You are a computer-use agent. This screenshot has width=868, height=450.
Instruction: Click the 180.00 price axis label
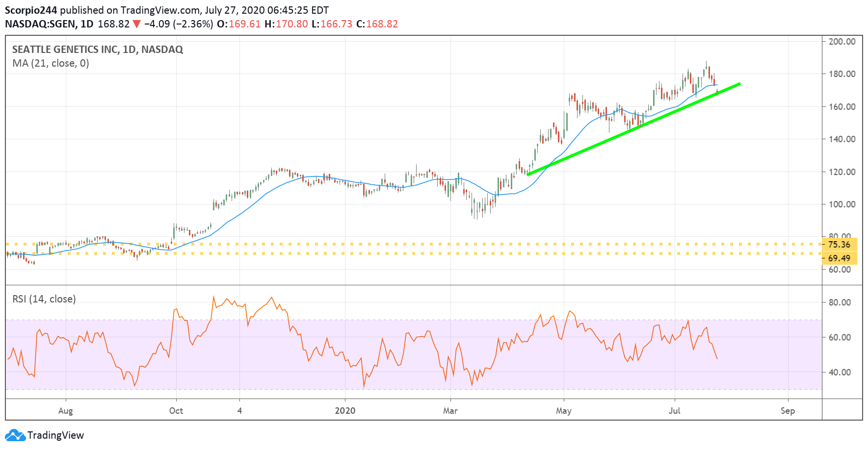(x=842, y=74)
